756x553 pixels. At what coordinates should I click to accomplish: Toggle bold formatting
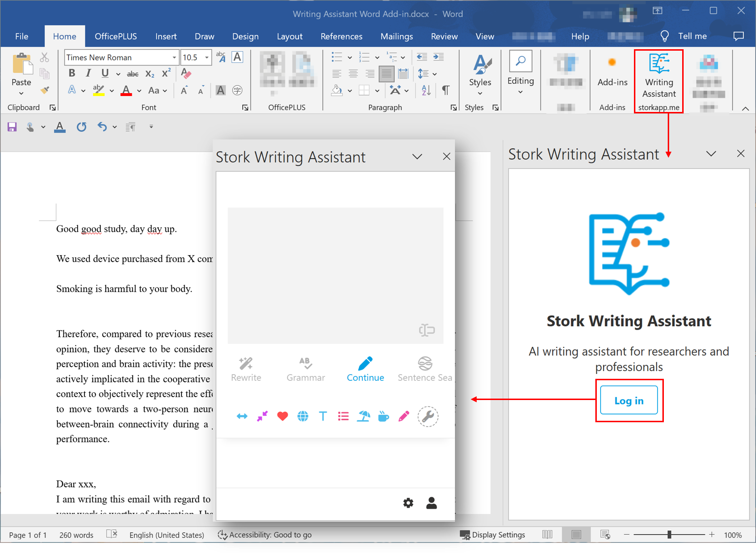pos(72,73)
